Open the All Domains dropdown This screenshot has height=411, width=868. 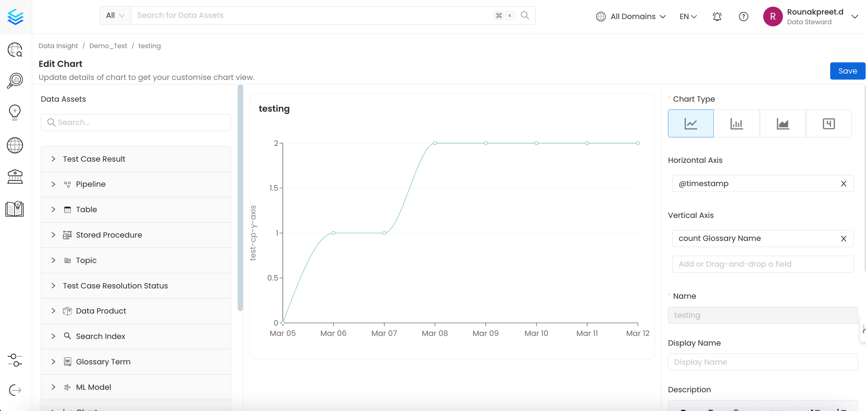tap(632, 16)
